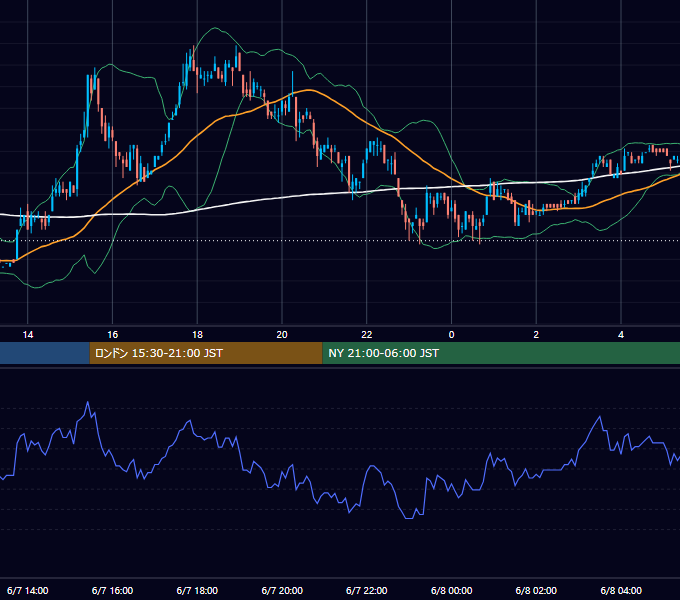Click the 6/7 22:00 date label
Screen dimensions: 680x600
tap(367, 590)
